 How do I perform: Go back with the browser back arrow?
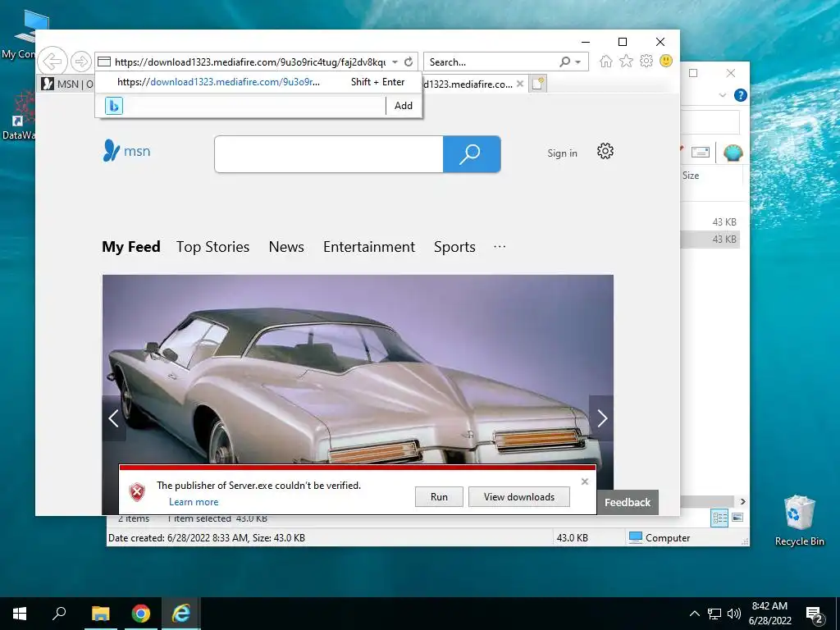[52, 62]
